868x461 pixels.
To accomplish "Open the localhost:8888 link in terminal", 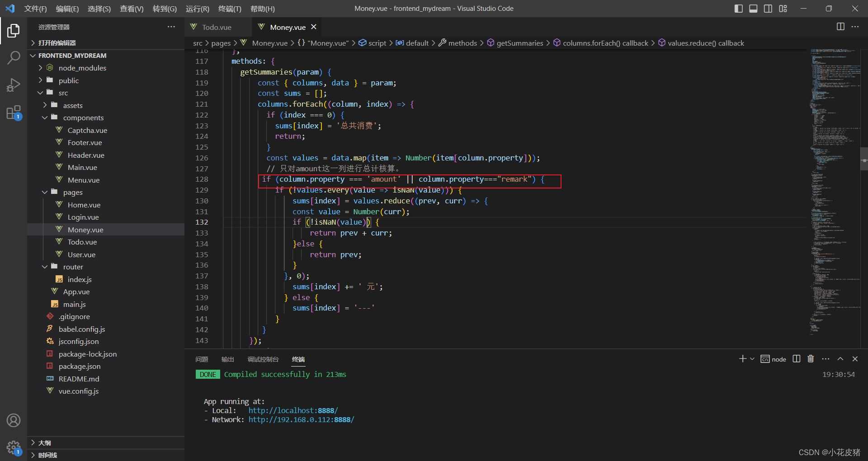I will click(x=293, y=410).
